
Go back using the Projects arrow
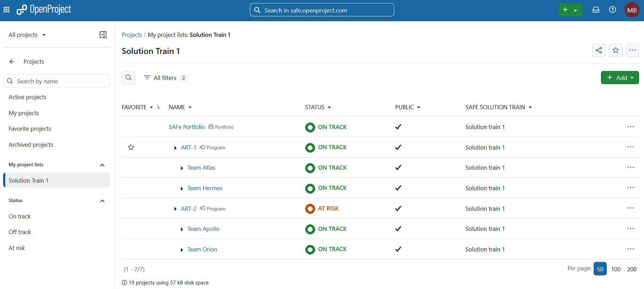click(x=12, y=62)
